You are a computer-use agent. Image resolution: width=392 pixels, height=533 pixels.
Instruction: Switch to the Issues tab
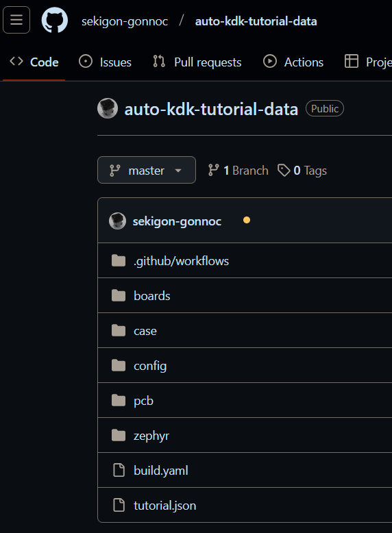(105, 62)
